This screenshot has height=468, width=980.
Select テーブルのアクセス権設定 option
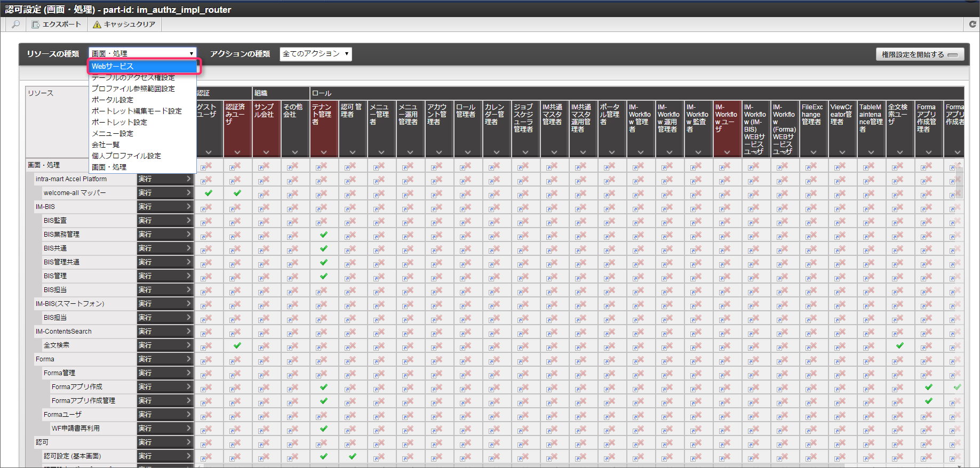[143, 77]
